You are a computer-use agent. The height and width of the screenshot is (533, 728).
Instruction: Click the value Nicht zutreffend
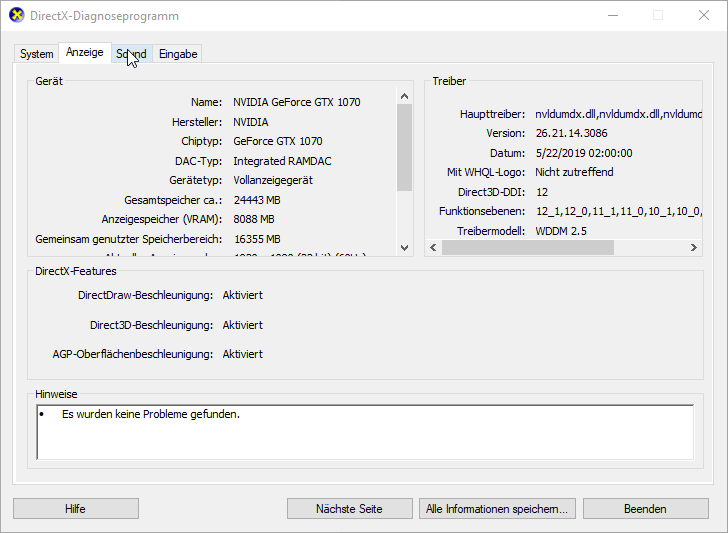tap(574, 172)
